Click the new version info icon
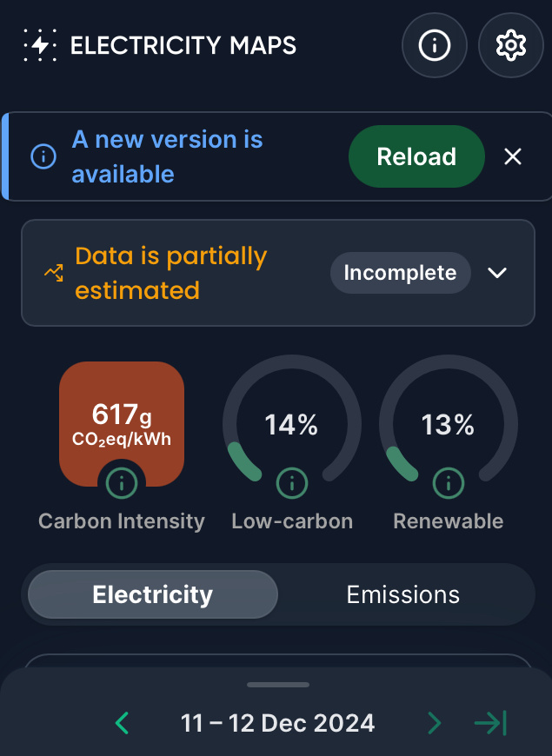This screenshot has width=552, height=756. pyautogui.click(x=43, y=157)
